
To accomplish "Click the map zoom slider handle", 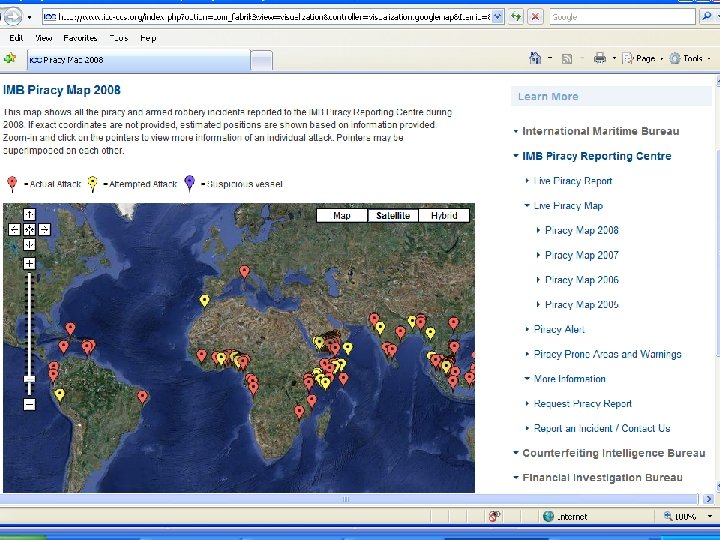I will 29,379.
